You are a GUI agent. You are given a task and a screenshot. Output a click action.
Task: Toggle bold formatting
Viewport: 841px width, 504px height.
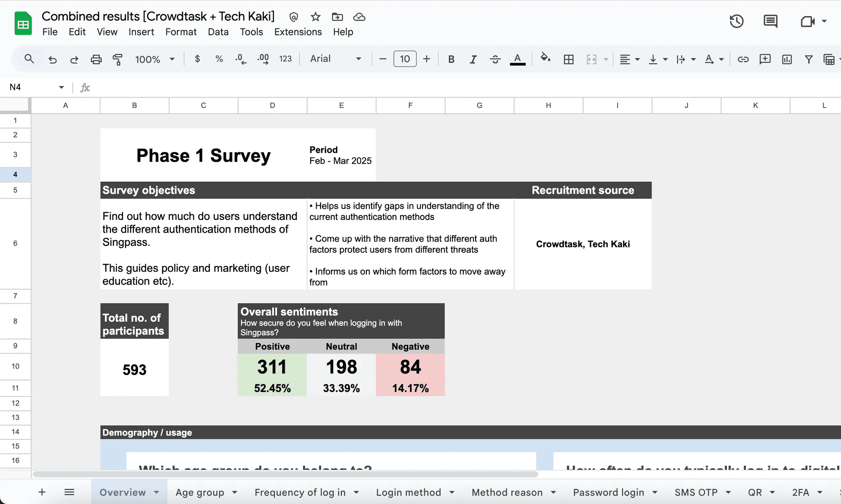pos(451,59)
